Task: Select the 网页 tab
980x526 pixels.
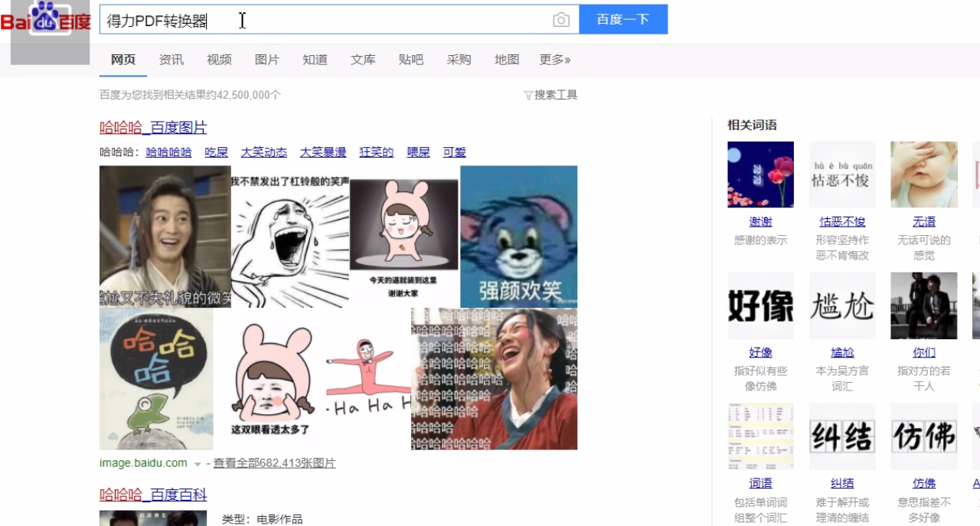Action: coord(123,60)
